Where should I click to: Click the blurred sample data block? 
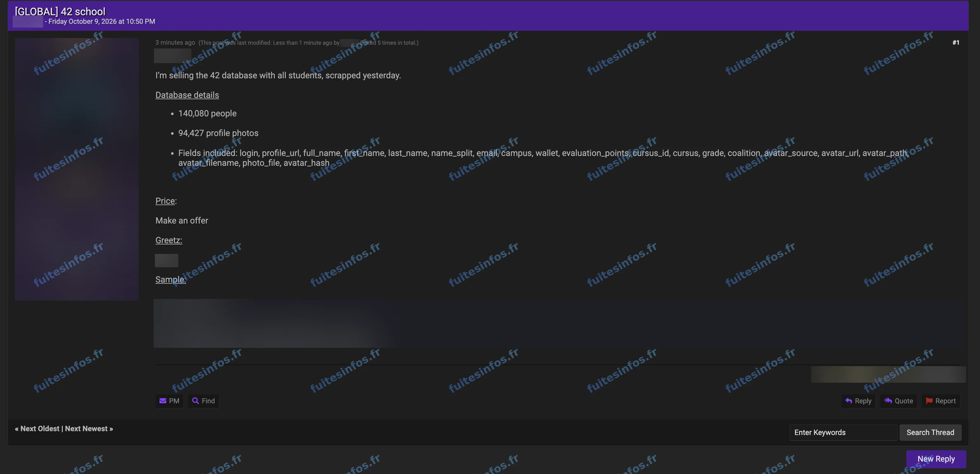(x=557, y=323)
